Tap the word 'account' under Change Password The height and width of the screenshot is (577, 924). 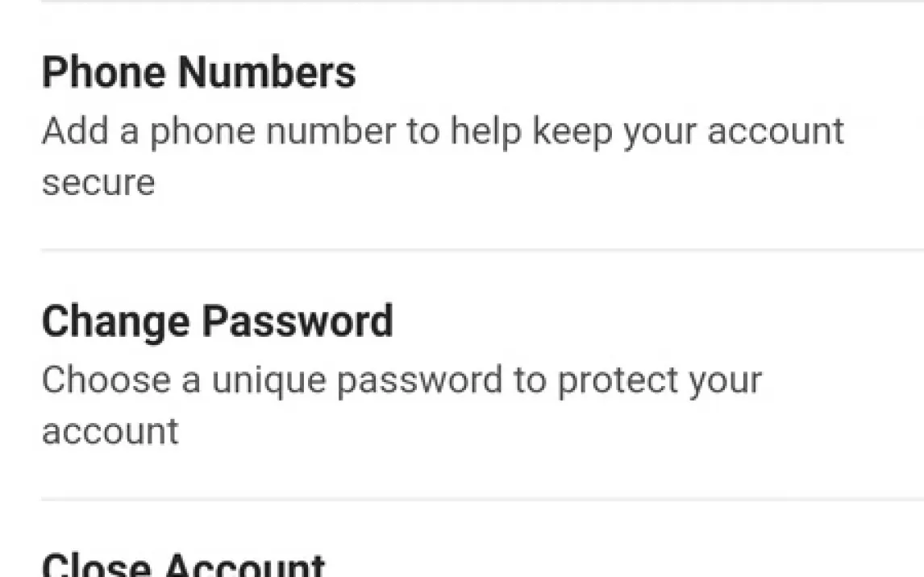pos(110,431)
